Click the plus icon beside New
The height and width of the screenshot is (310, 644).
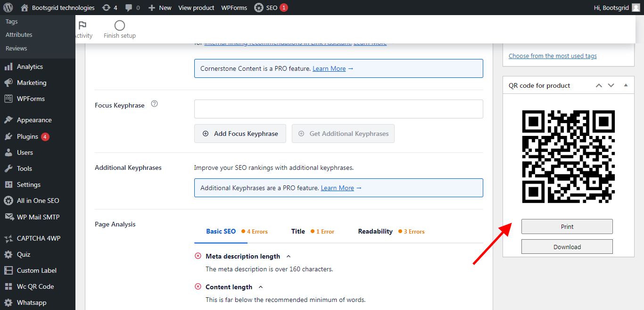click(x=151, y=8)
